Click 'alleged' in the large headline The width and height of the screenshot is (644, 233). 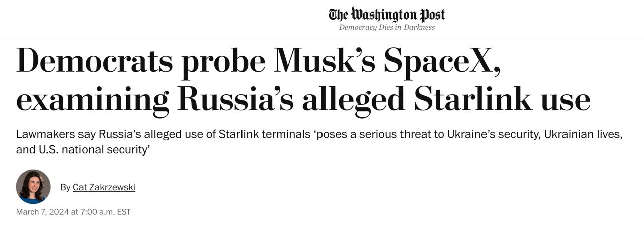tap(353, 99)
